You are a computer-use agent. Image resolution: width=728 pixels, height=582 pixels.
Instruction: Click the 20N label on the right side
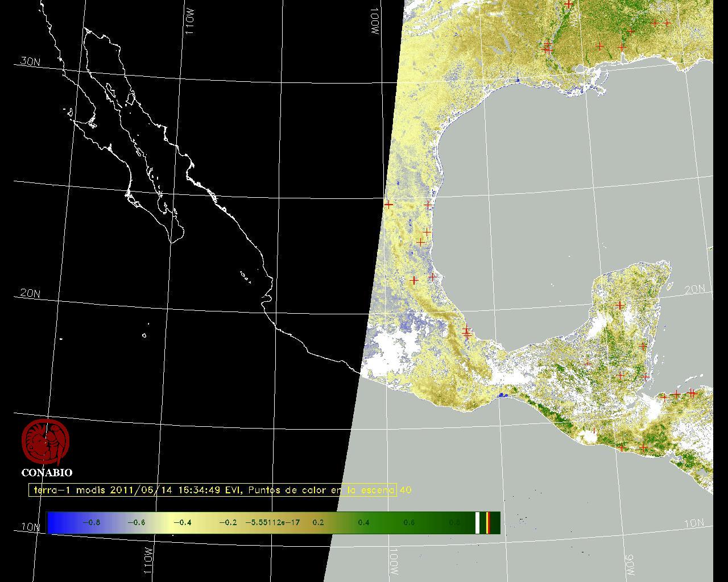pos(694,289)
